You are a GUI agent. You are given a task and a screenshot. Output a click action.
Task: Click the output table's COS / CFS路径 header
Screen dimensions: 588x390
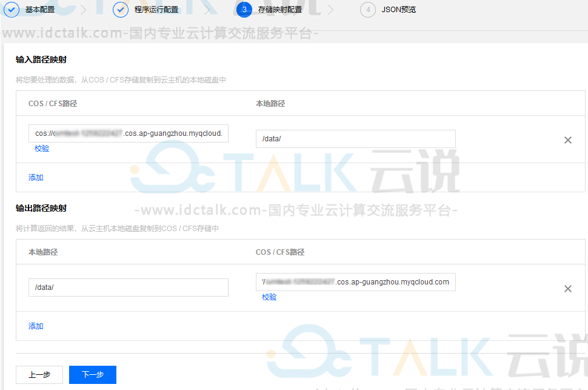tap(280, 252)
